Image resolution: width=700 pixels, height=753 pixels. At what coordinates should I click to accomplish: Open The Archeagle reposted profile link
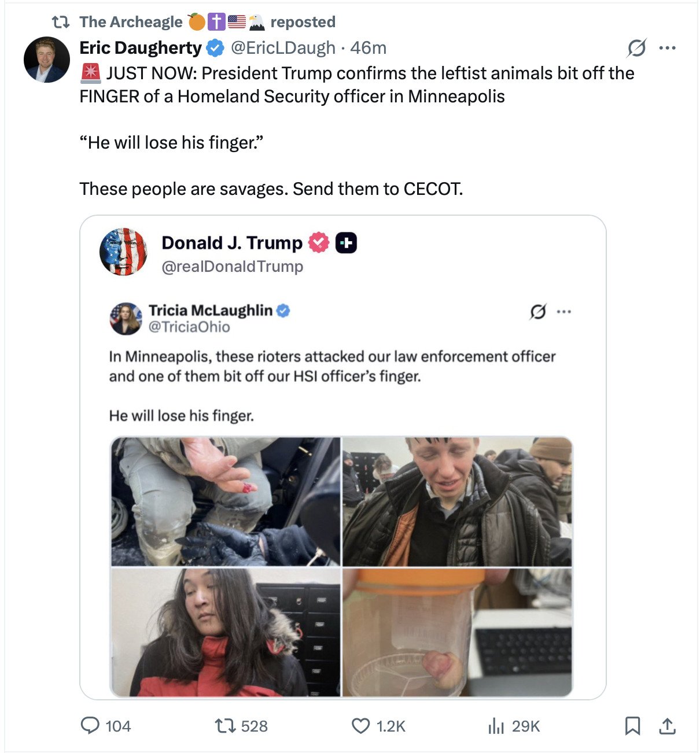pos(131,22)
